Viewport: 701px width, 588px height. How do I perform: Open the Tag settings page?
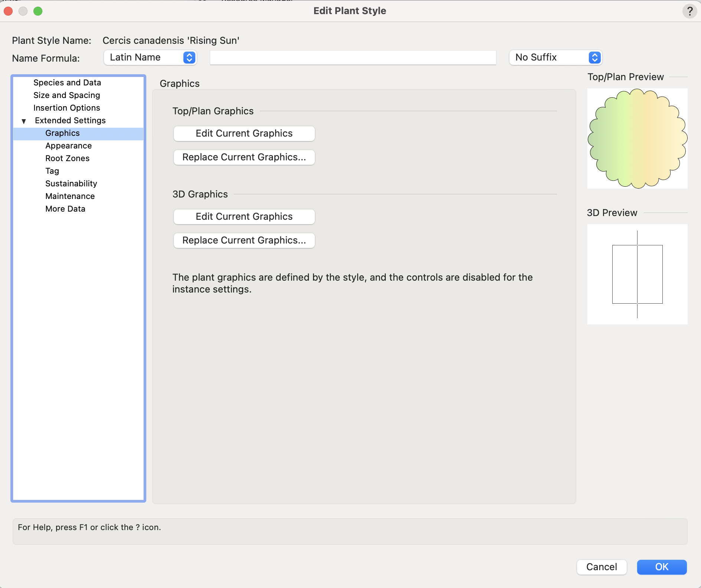click(52, 171)
